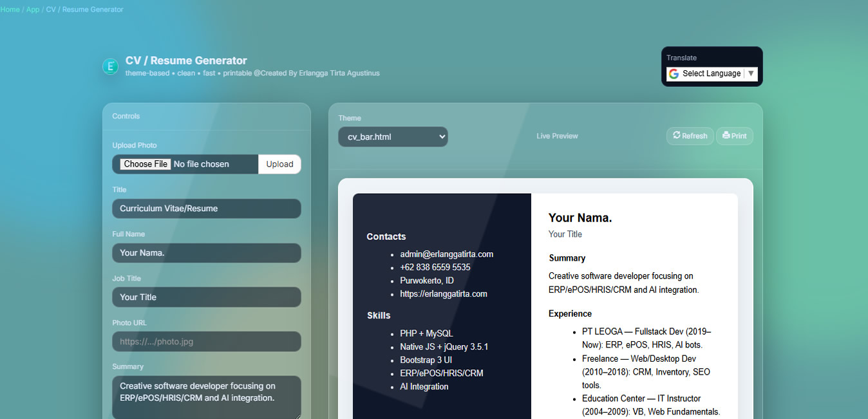Click the printer icon on Print button
The width and height of the screenshot is (868, 419).
point(726,135)
